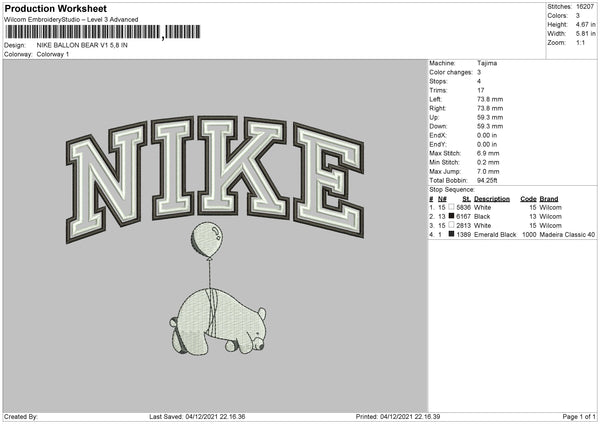This screenshot has width=600, height=424.
Task: Click the code 1000 in stop row 4
Action: point(529,235)
